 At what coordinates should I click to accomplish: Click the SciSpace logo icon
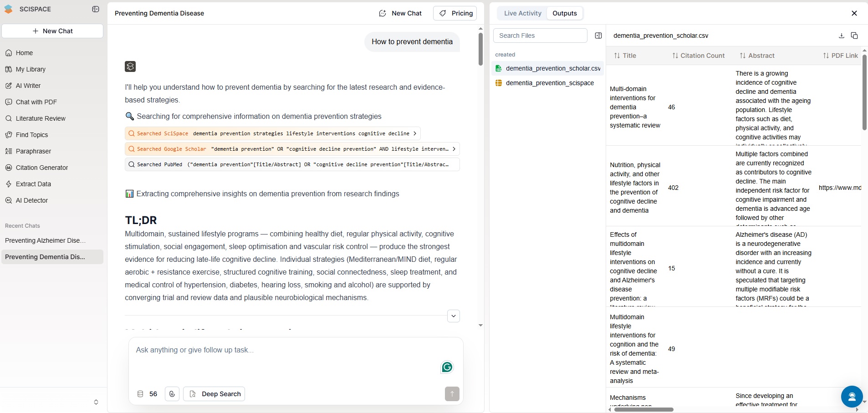point(8,9)
